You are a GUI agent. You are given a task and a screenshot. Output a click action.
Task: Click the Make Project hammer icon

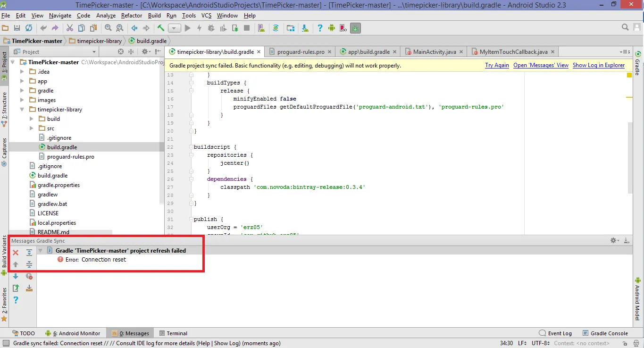pos(161,28)
